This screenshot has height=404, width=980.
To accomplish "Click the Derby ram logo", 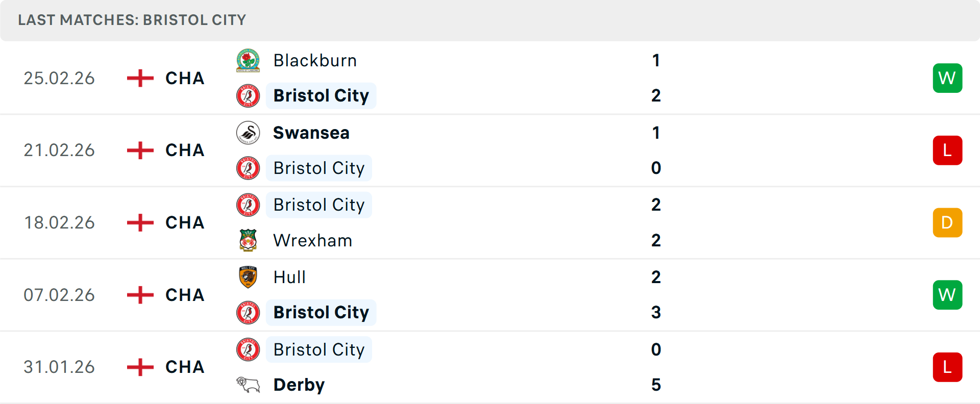I will tap(248, 385).
